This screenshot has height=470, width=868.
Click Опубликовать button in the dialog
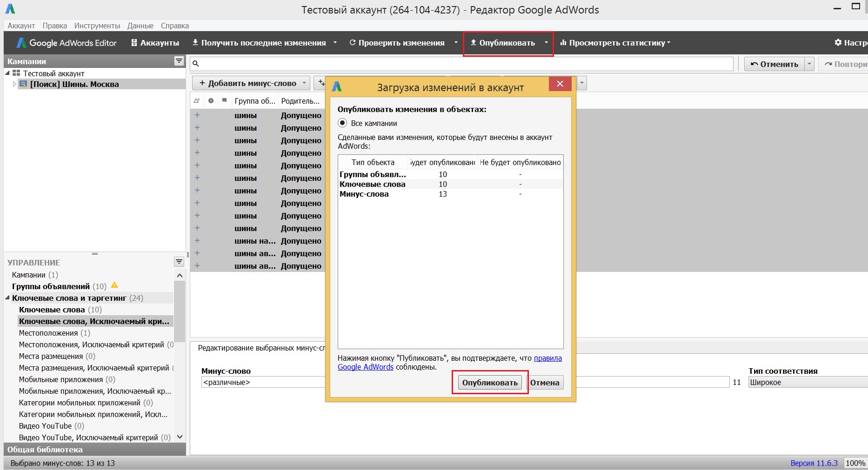tap(490, 383)
